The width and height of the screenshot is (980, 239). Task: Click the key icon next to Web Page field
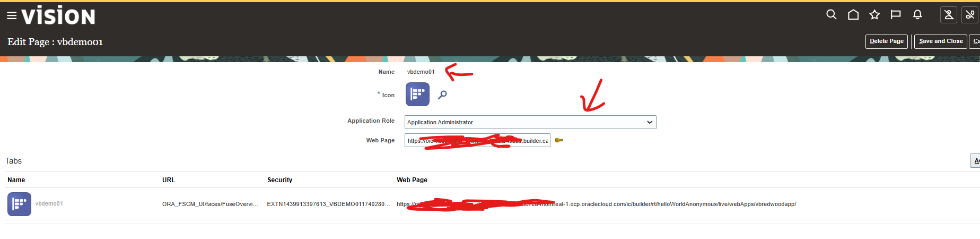[x=559, y=140]
